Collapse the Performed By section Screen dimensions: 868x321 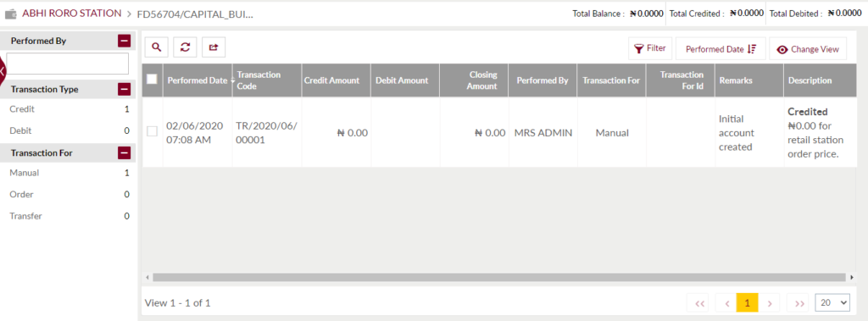[124, 41]
